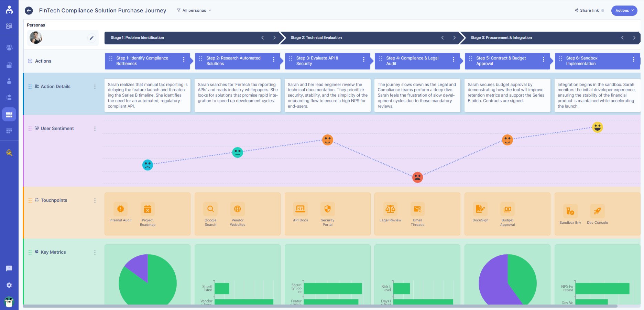Open the highlighted journey map icon in sidebar
The image size is (644, 310).
pos(9,114)
